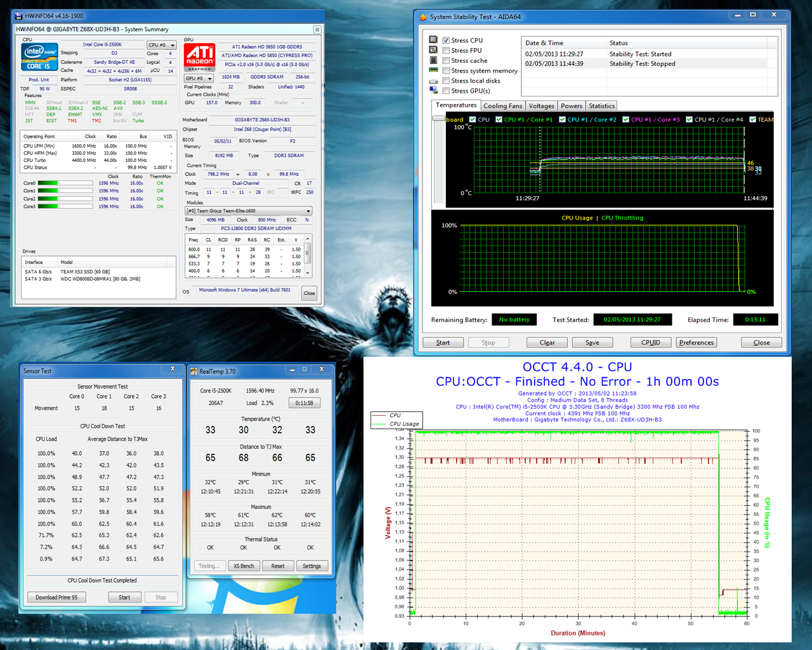
Task: Switch to the Temperatures tab
Action: point(456,105)
